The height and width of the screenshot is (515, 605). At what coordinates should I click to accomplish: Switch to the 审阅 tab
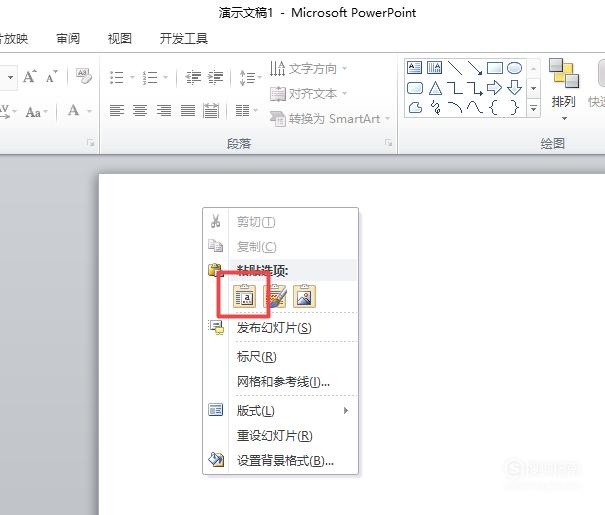coord(68,39)
